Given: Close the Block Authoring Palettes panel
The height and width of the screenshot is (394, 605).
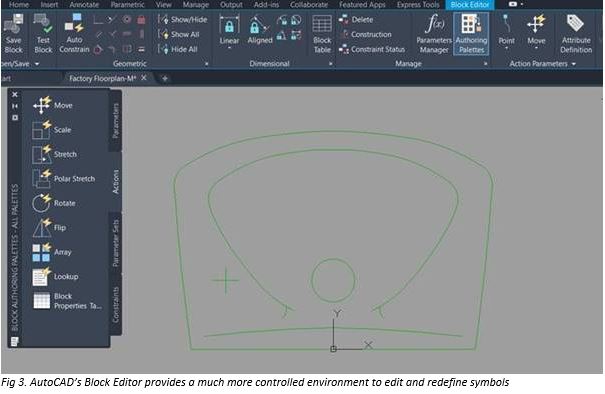Looking at the screenshot, I should click(15, 95).
